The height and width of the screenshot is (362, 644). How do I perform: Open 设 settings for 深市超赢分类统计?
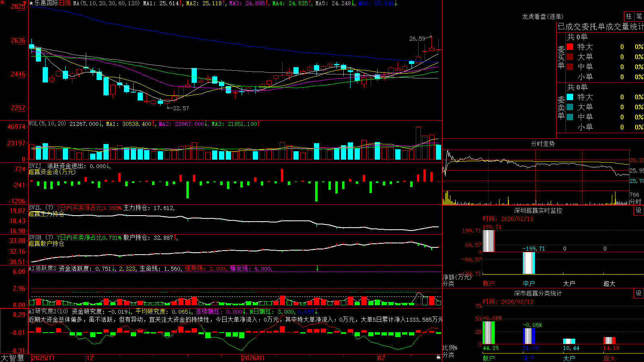click(x=638, y=293)
